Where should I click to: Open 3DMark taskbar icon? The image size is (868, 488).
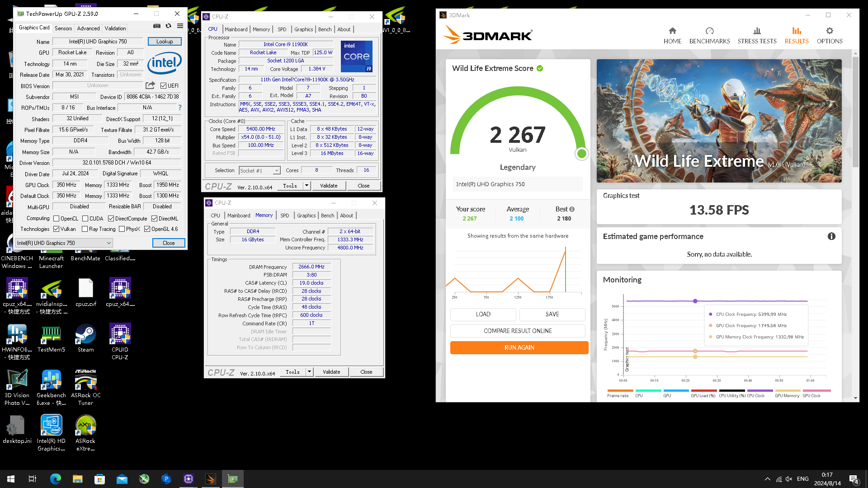(x=211, y=479)
